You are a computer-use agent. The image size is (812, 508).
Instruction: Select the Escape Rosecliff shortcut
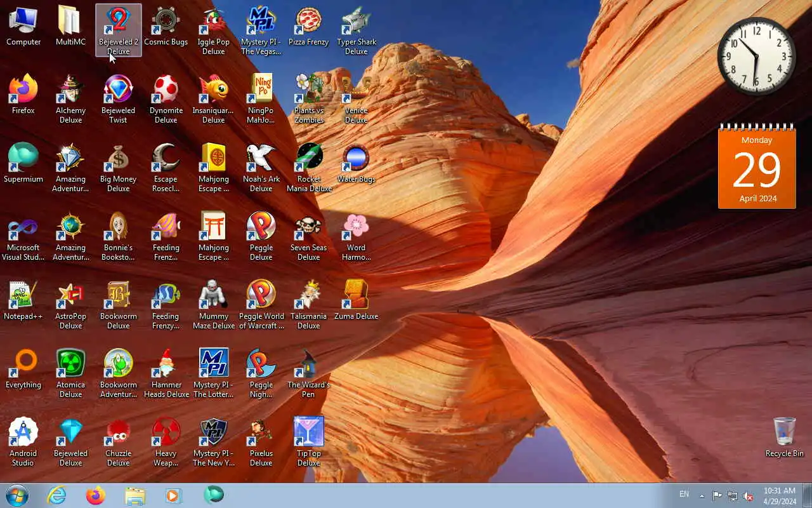coord(166,168)
